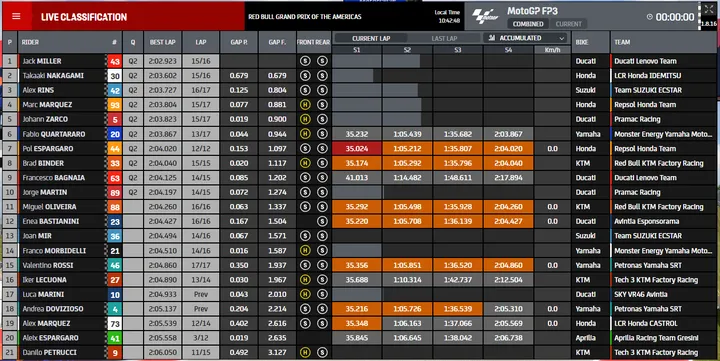Click position 21 cell
Viewport: 720px width, 361px height.
coord(10,353)
